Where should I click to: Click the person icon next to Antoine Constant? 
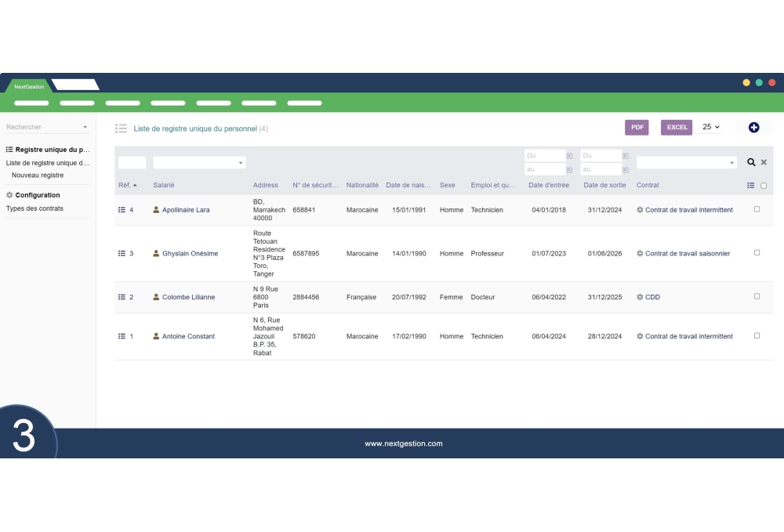pos(156,336)
